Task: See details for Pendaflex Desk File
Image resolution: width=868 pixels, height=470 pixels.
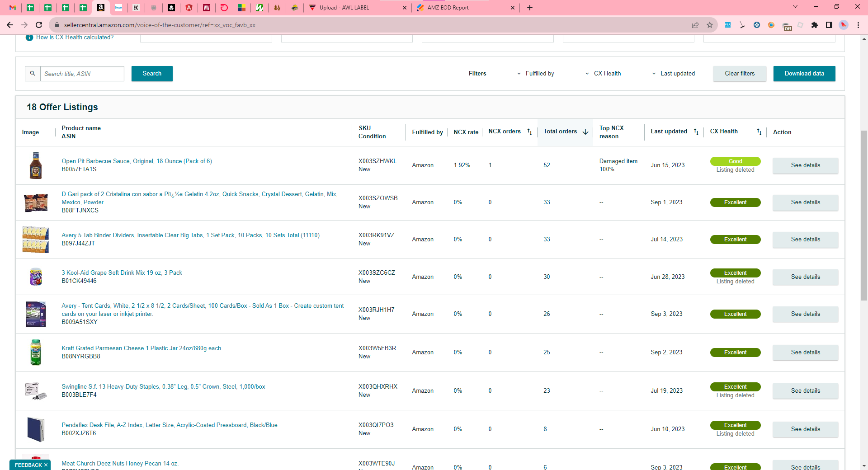Action: 805,429
